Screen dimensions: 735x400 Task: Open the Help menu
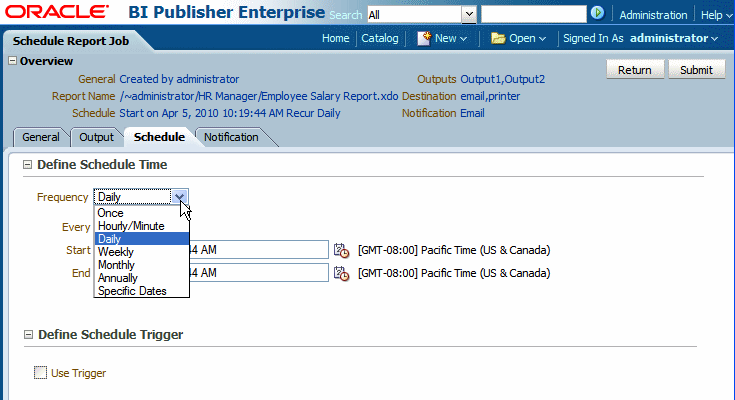pos(716,15)
